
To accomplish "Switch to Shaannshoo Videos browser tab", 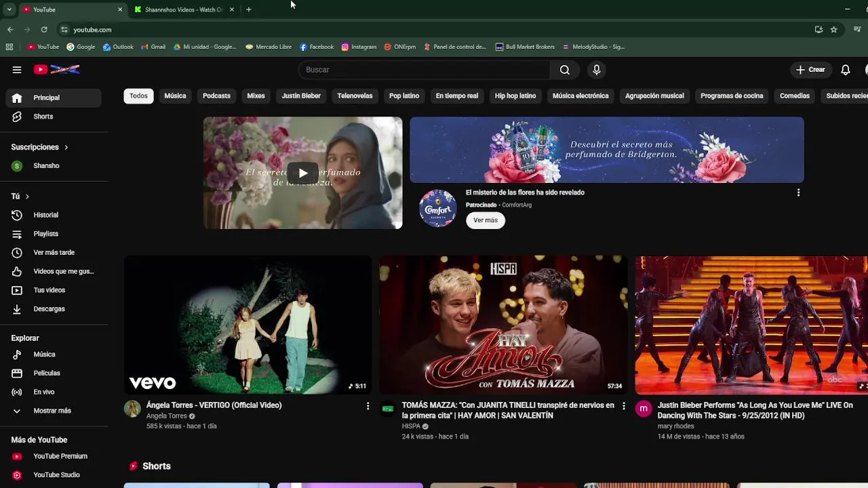I will click(x=183, y=9).
